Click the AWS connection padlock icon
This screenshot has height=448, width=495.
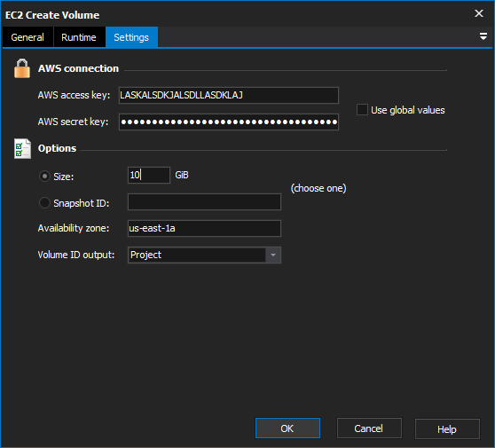(22, 68)
